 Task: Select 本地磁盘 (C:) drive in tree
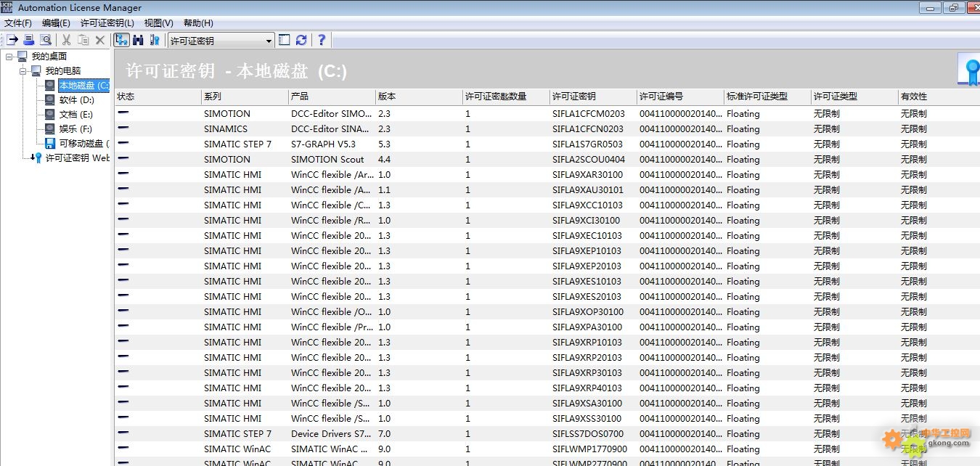pos(84,86)
